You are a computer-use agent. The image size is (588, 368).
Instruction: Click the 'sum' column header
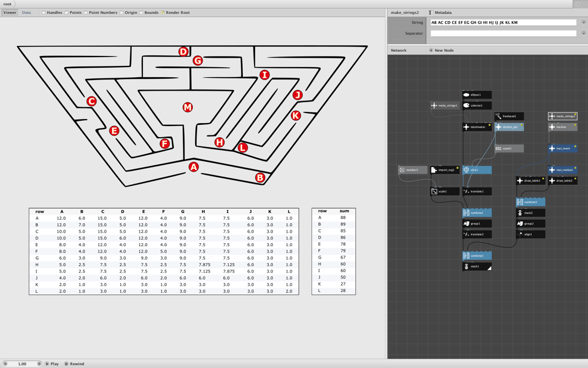[x=344, y=211]
